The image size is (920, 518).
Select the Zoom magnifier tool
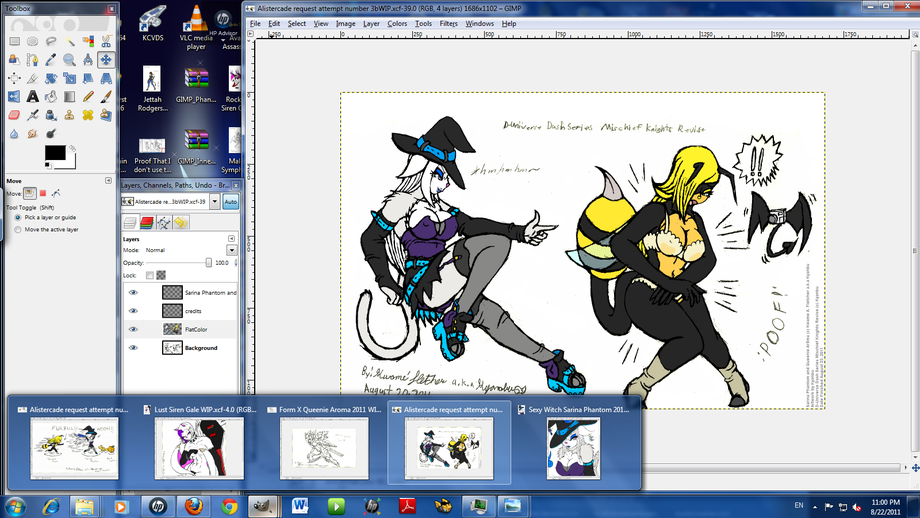coord(69,60)
